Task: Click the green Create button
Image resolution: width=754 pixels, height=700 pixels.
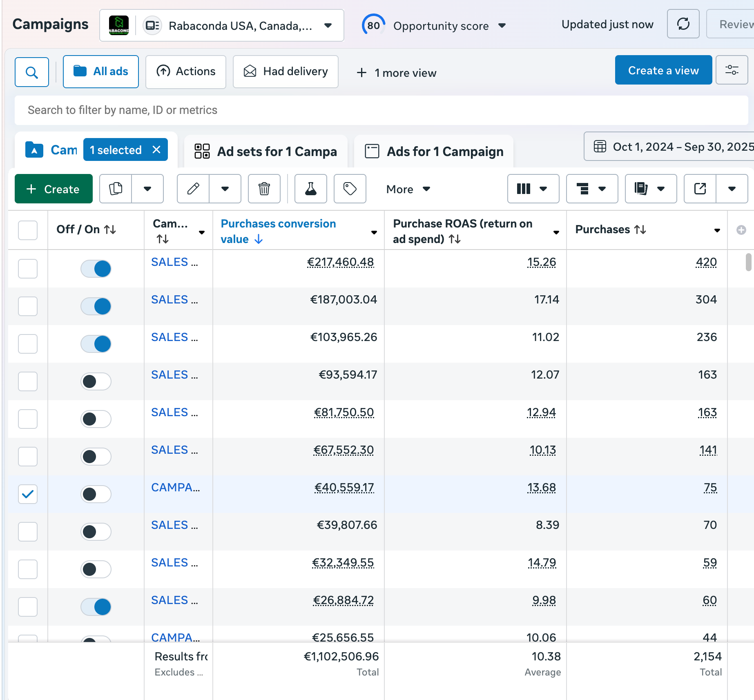Action: (x=54, y=189)
